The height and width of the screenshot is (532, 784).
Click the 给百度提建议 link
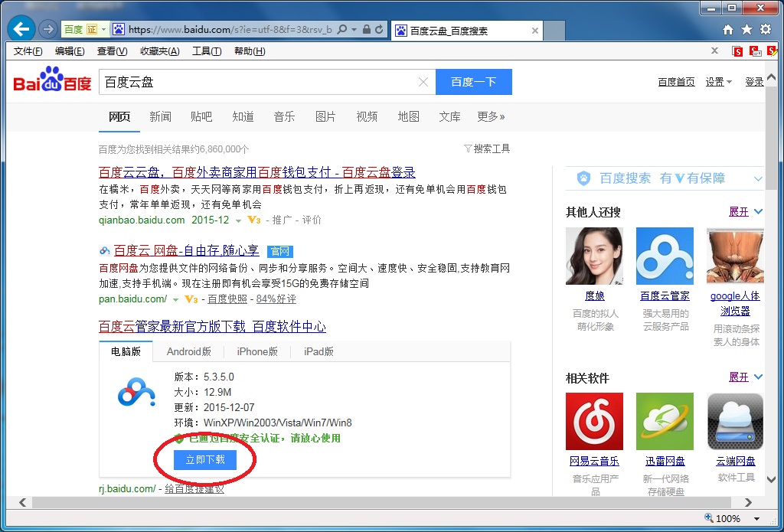tap(194, 488)
